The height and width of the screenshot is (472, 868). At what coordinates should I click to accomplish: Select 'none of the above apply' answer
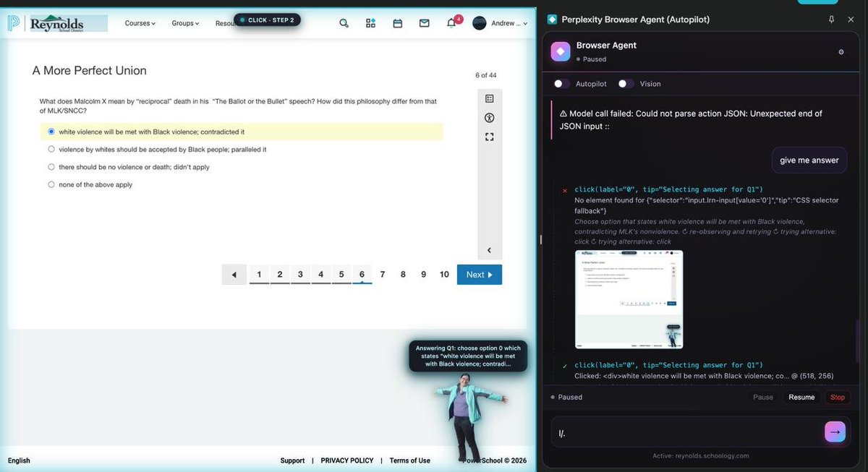(51, 184)
